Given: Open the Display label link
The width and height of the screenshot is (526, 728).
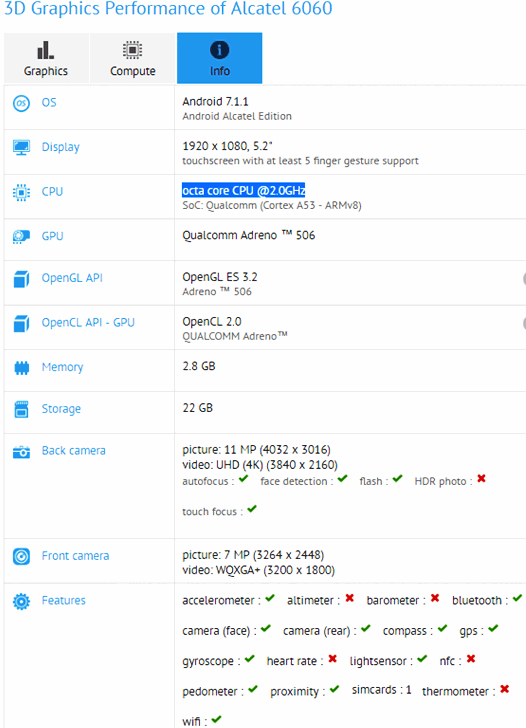Looking at the screenshot, I should [x=61, y=147].
